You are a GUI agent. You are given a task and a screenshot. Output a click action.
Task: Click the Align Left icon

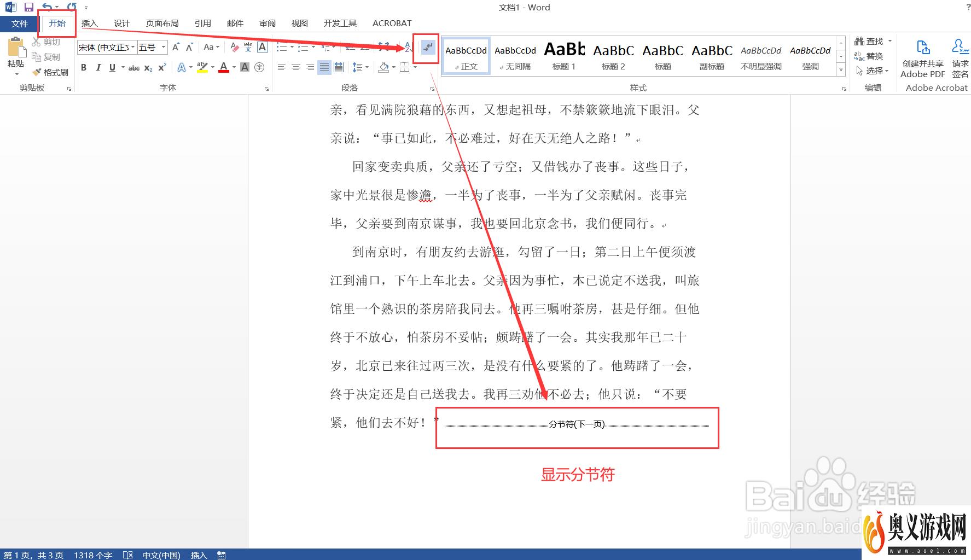(x=282, y=67)
